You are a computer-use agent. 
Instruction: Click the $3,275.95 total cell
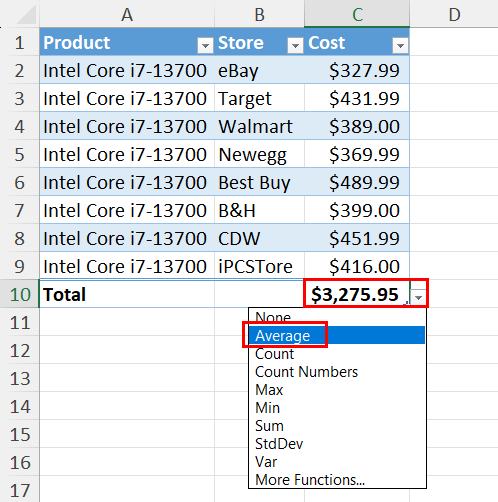click(357, 294)
